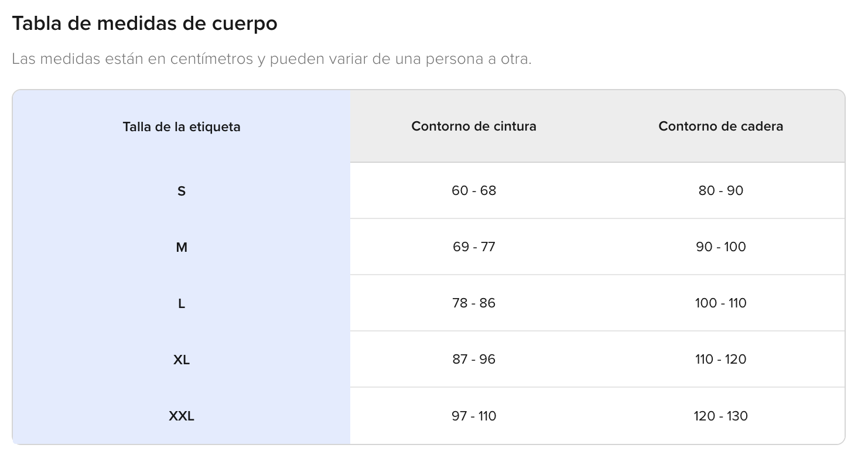Image resolution: width=868 pixels, height=472 pixels.
Task: Click the "Tabla de medidas de cuerpo" heading
Action: pyautogui.click(x=144, y=24)
